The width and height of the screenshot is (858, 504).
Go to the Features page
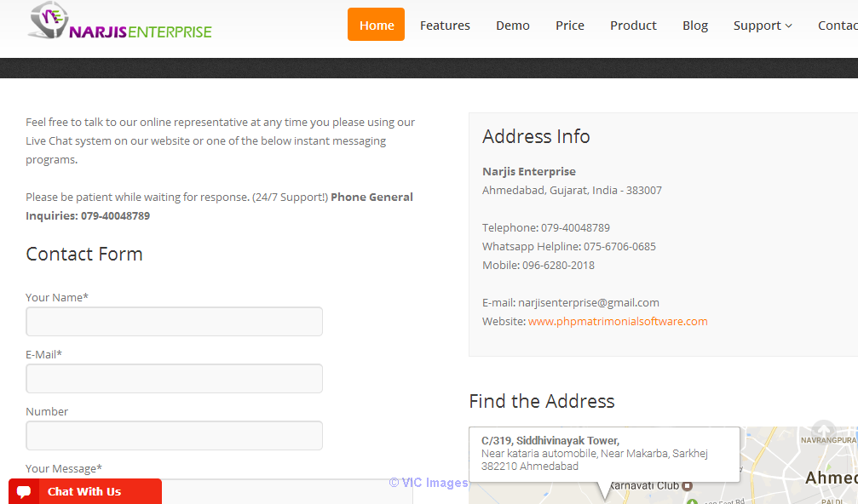click(x=445, y=26)
